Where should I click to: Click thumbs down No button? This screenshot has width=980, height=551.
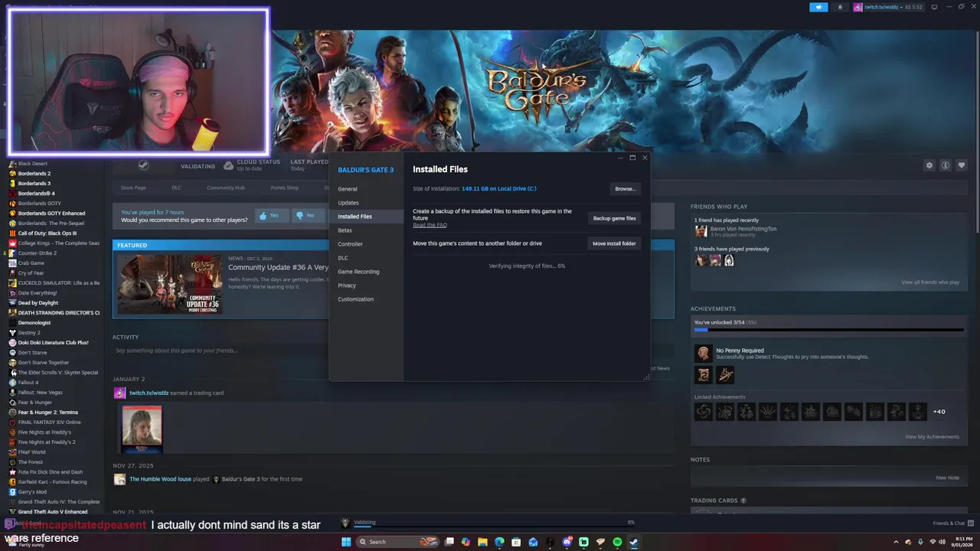coord(308,216)
